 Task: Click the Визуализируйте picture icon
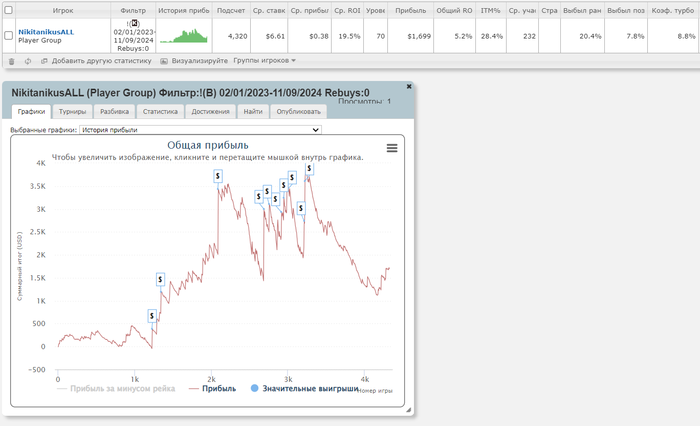coord(164,61)
